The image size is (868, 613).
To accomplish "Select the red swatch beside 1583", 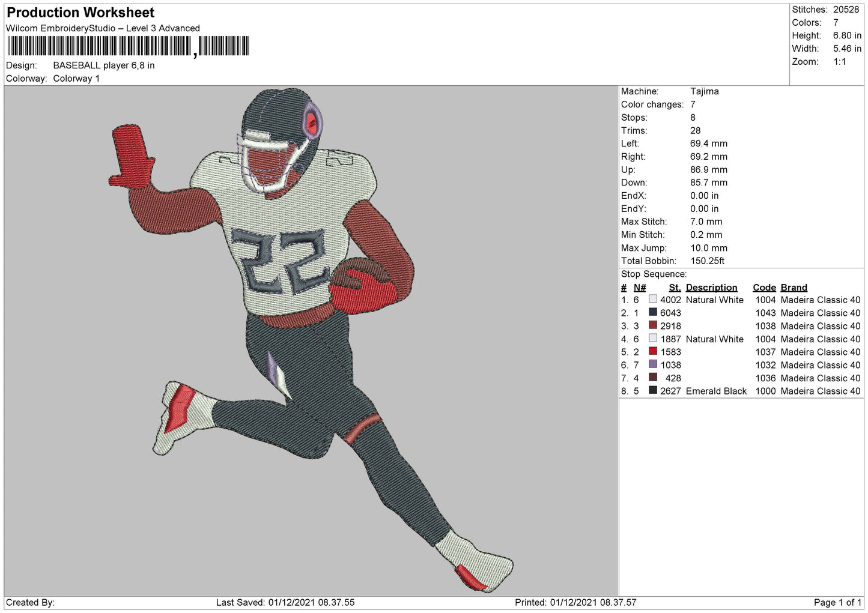I will point(653,351).
